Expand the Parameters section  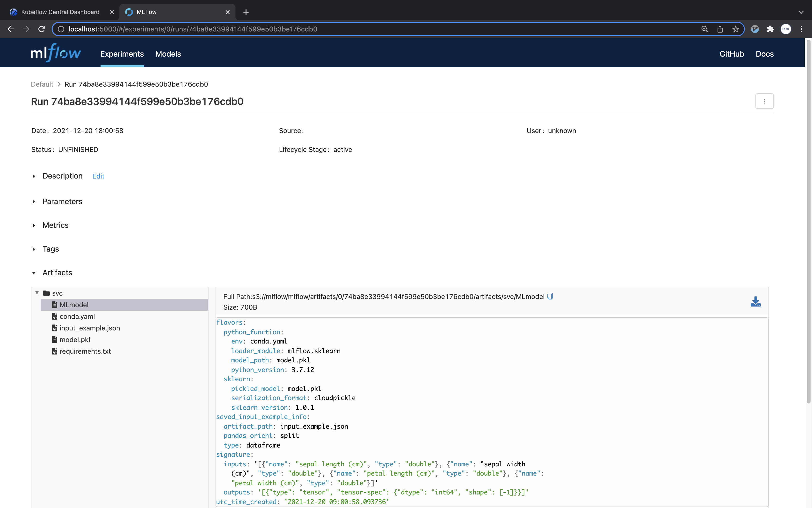pyautogui.click(x=34, y=202)
